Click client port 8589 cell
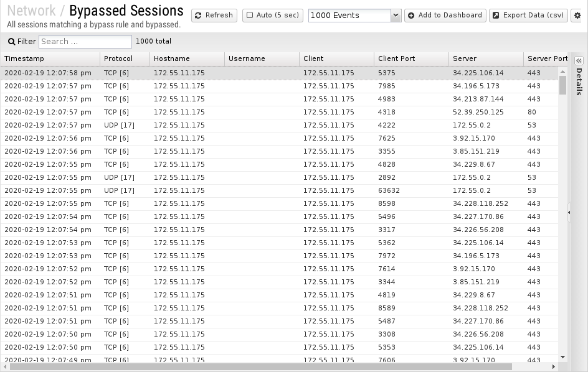The image size is (588, 372). tap(411, 309)
